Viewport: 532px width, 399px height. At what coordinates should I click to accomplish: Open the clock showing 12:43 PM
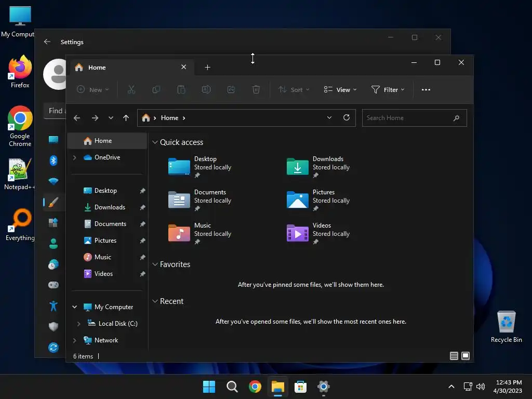[508, 387]
